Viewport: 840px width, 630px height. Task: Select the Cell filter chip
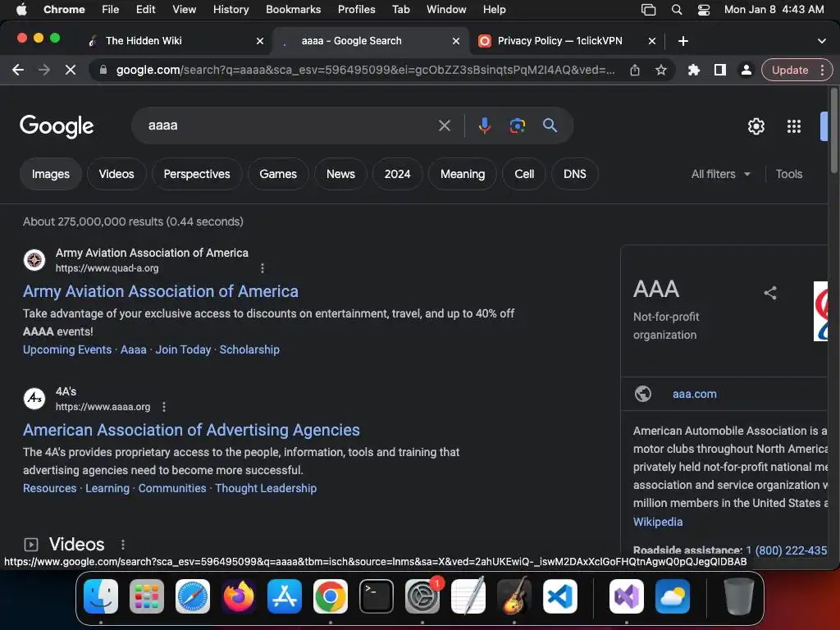tap(524, 174)
